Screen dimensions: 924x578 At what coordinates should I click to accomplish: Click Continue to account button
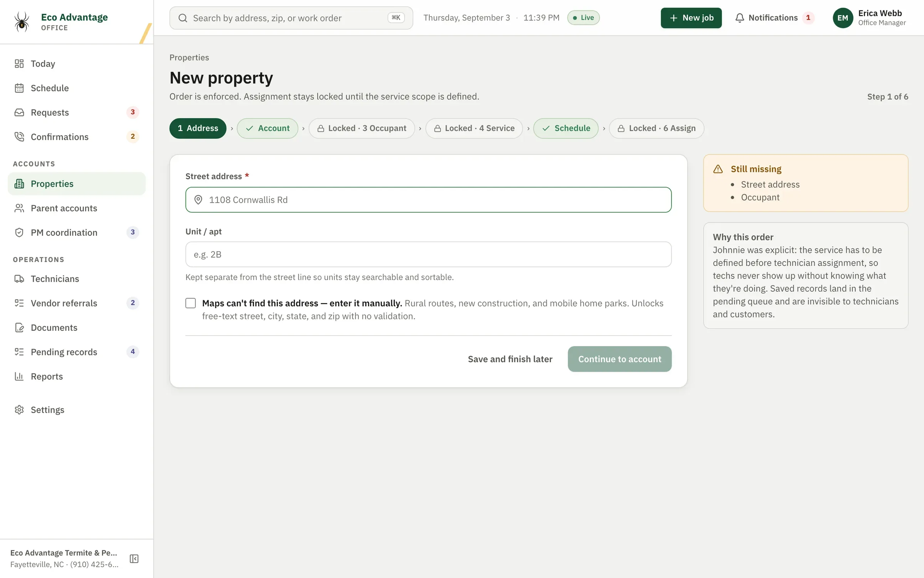coord(619,359)
